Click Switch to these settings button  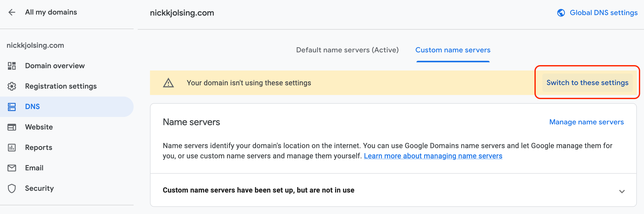tap(587, 83)
